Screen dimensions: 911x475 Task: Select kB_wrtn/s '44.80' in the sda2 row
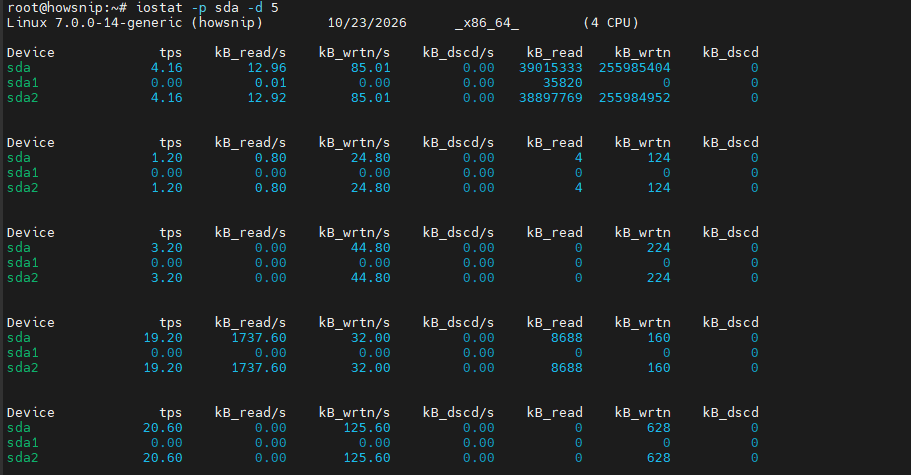(x=371, y=278)
